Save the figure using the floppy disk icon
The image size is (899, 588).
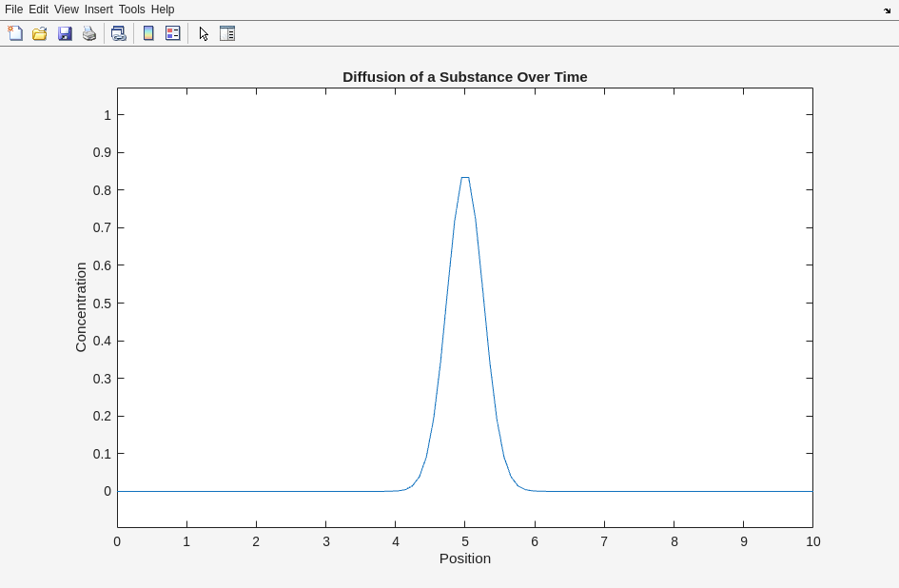(x=65, y=33)
